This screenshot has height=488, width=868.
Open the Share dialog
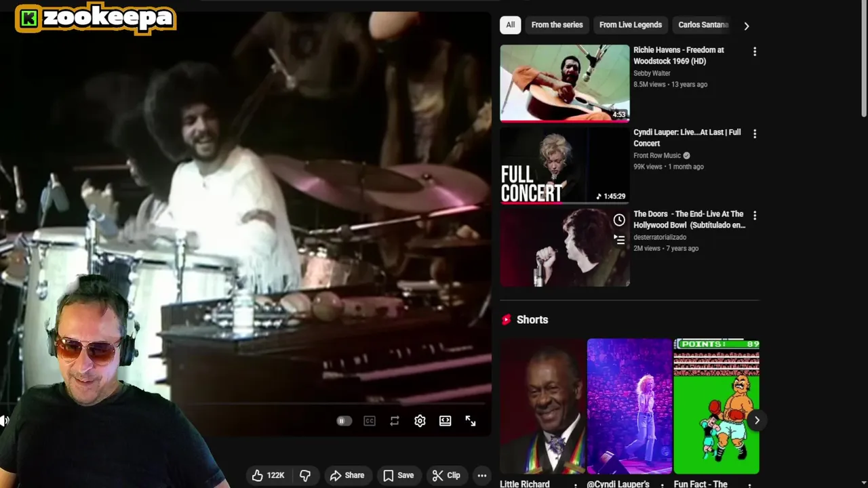(x=347, y=475)
